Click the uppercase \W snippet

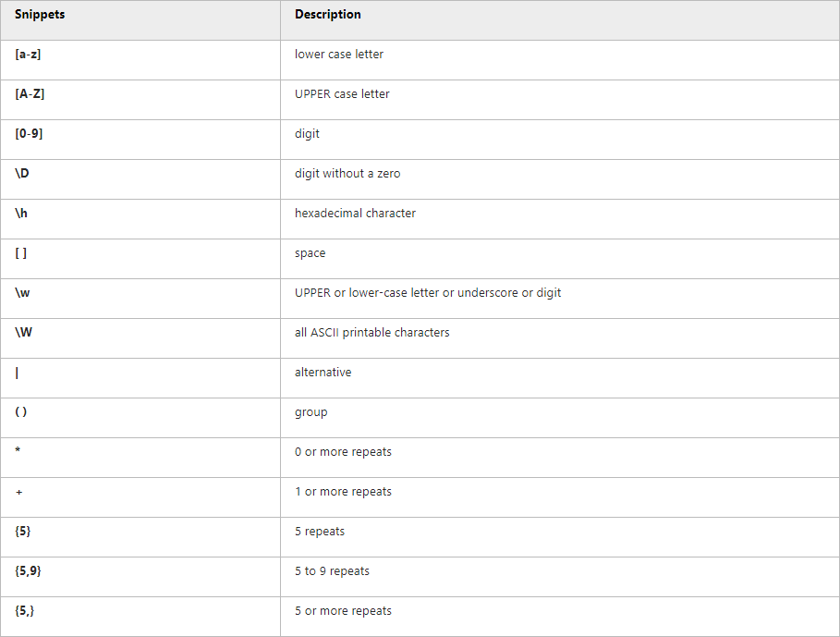click(x=24, y=332)
